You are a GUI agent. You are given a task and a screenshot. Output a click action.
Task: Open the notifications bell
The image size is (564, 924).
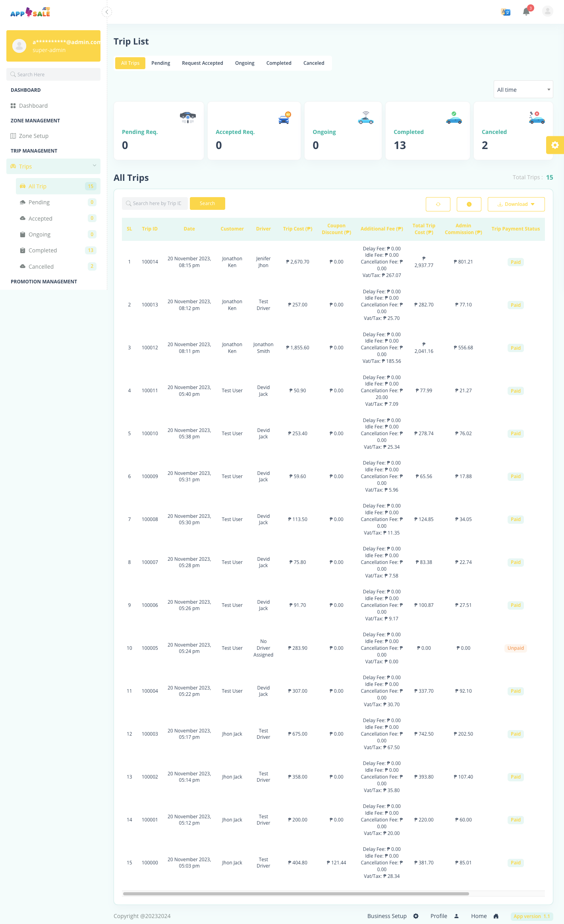tap(526, 12)
